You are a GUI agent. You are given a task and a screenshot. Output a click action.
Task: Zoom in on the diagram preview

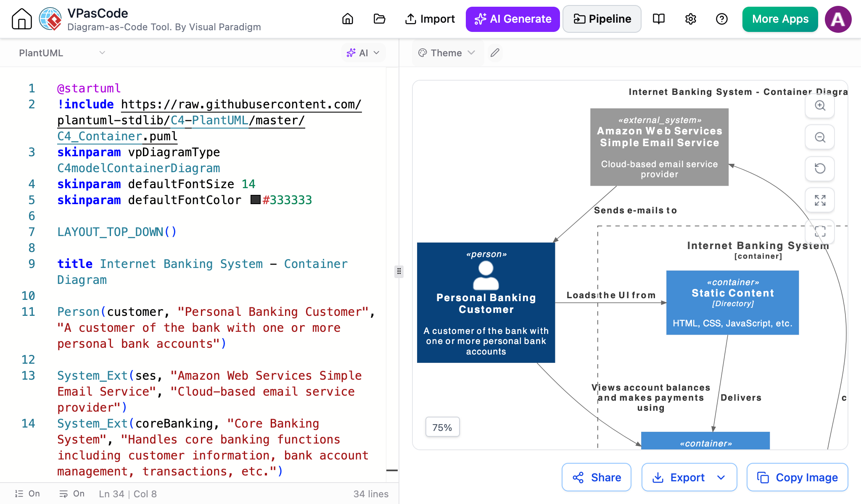point(820,105)
